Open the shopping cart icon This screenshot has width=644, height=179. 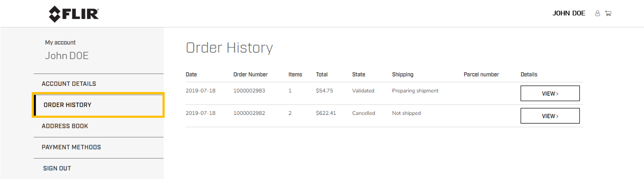click(x=608, y=13)
